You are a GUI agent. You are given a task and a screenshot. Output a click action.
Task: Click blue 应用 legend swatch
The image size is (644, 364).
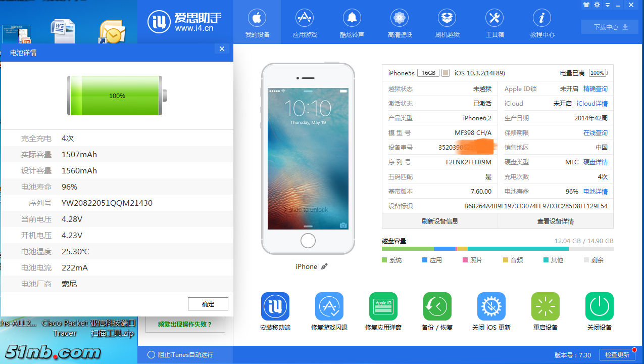pyautogui.click(x=425, y=260)
